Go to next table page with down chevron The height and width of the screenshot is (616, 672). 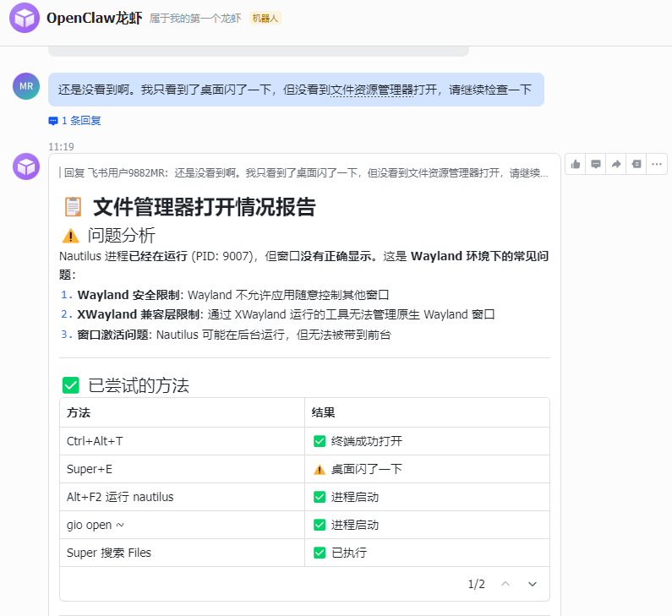click(533, 584)
